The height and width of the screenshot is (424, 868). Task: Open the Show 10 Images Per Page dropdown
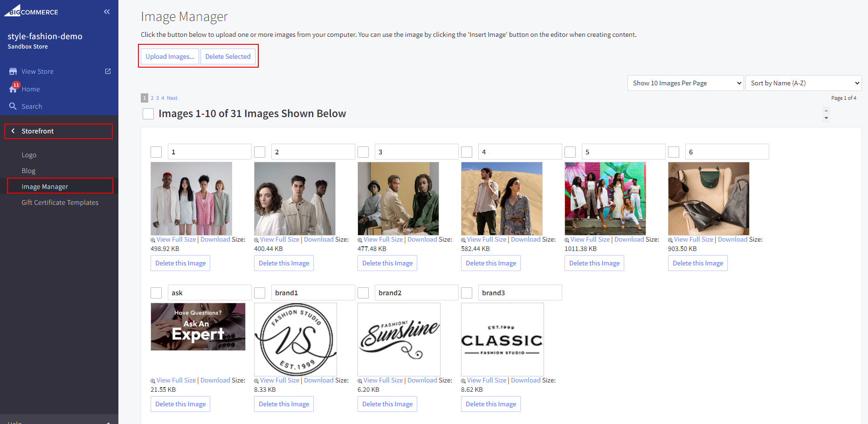(685, 83)
